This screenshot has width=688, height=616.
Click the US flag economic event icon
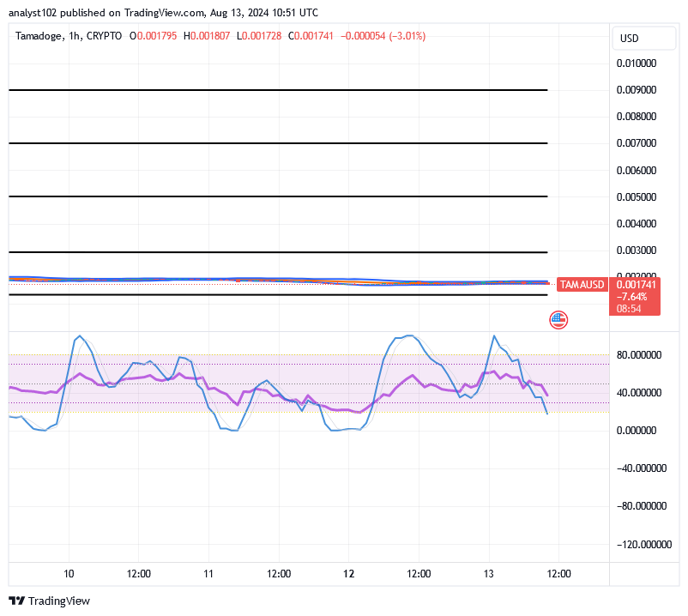click(x=558, y=320)
